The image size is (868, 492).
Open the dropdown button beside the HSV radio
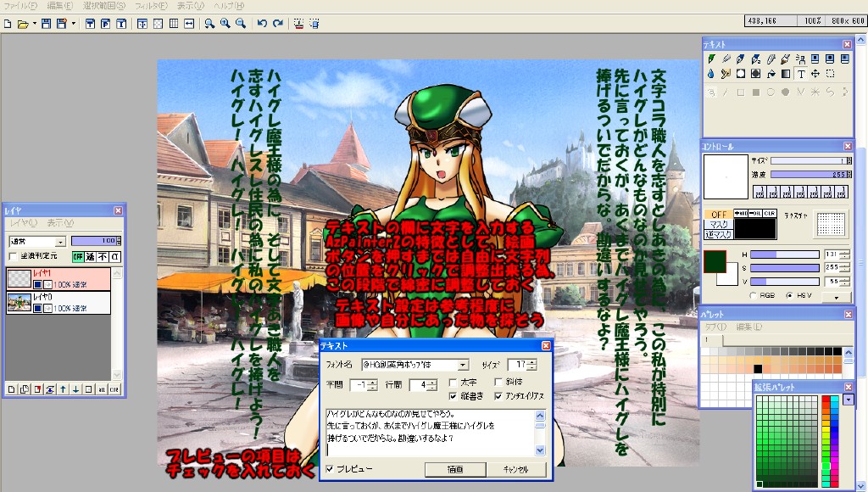(x=837, y=298)
